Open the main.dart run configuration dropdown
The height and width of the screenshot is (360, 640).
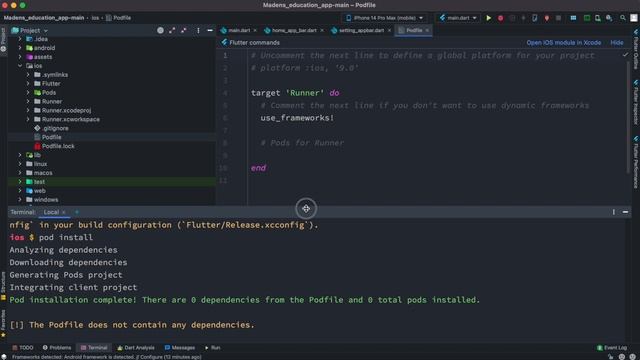pos(458,18)
